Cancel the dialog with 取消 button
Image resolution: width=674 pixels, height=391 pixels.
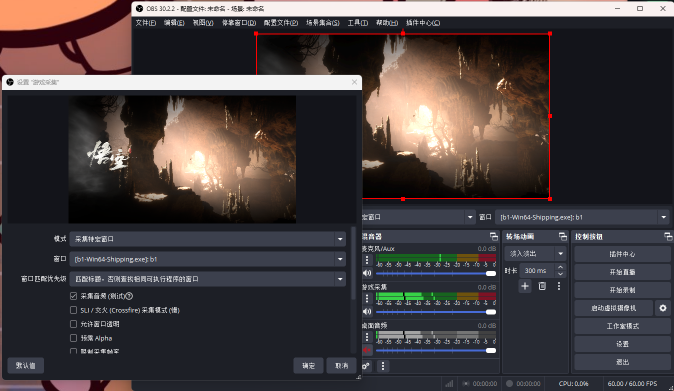pos(341,366)
